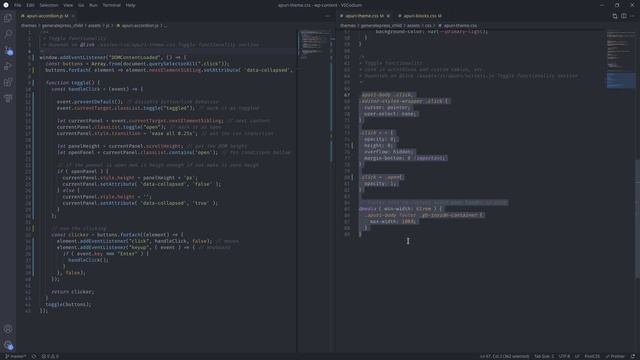The width and height of the screenshot is (640, 360).
Task: Click the synchronize changes icon in status bar
Action: [x=34, y=356]
